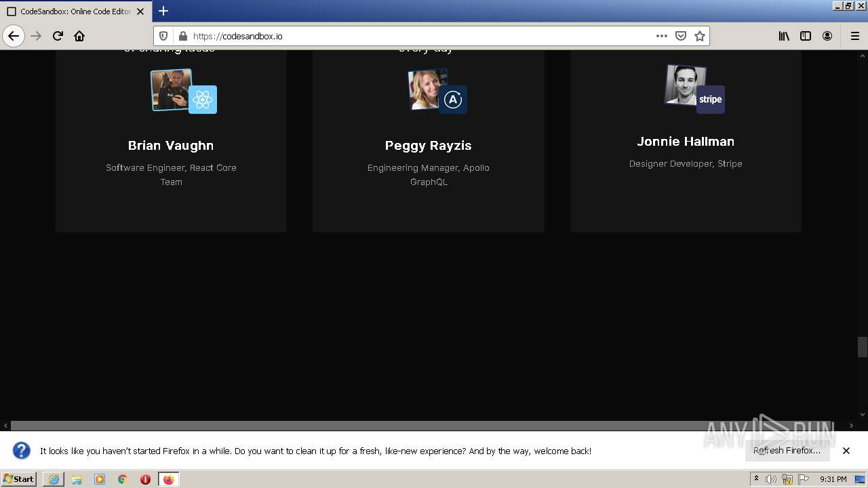Open Opera from taskbar
The height and width of the screenshot is (488, 868).
(145, 479)
